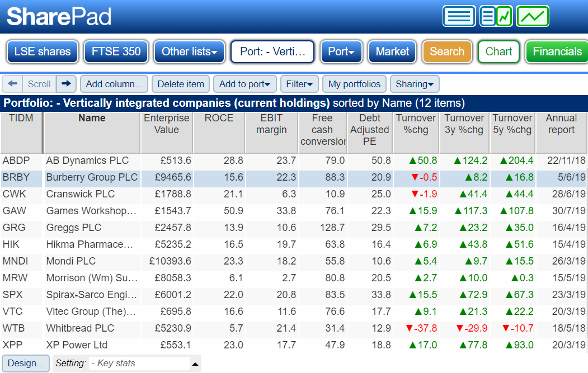Switch to full chart view icon
Screen dimensions: 588x373
533,16
